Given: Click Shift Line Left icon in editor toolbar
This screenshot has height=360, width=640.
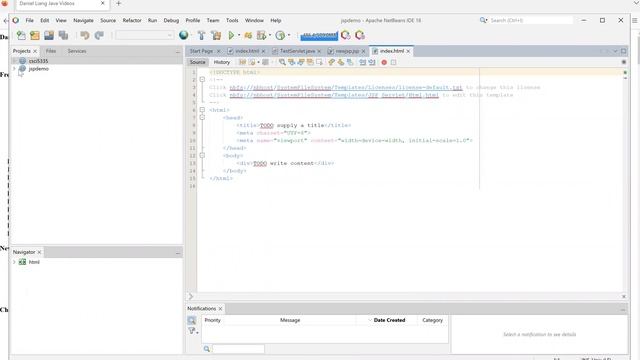Looking at the screenshot, I should pyautogui.click(x=362, y=62).
